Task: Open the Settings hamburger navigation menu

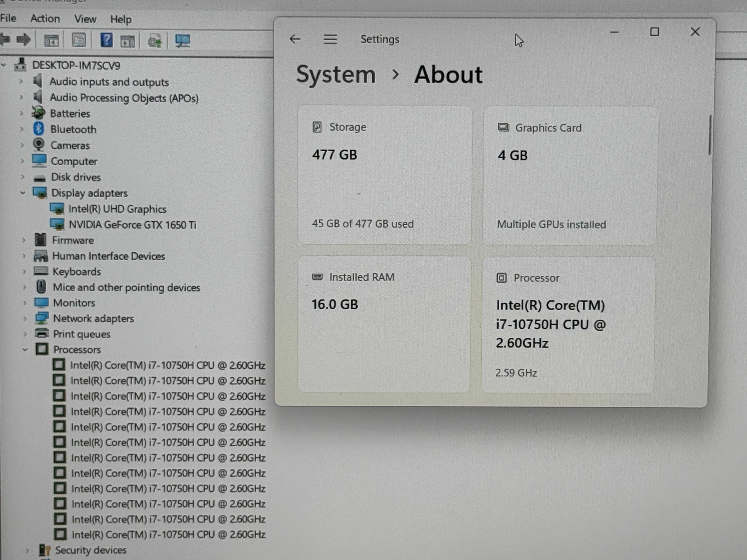Action: point(330,39)
